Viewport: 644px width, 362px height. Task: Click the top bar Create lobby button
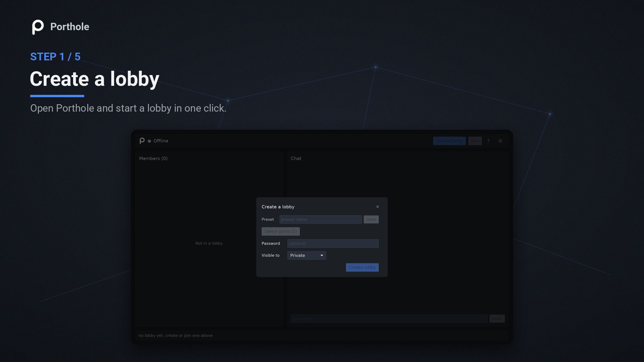pyautogui.click(x=449, y=141)
